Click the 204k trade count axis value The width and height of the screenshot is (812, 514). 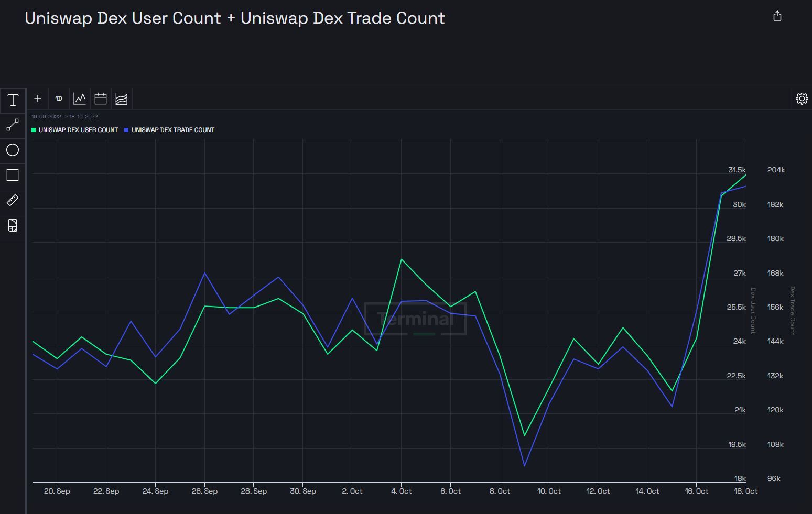776,170
